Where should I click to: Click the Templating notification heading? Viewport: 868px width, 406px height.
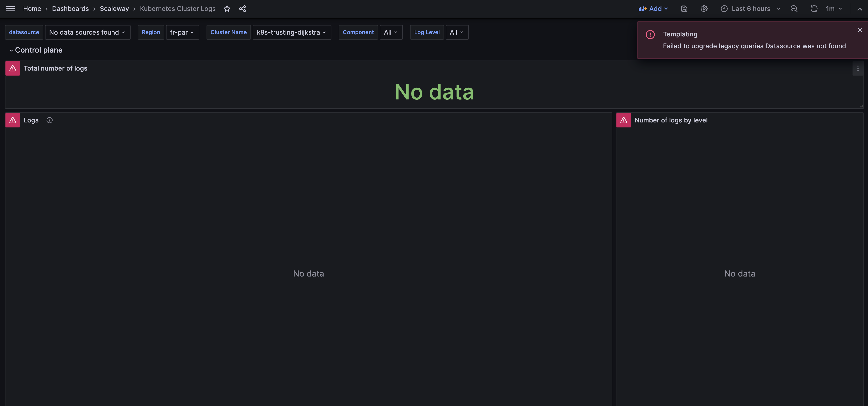point(680,34)
